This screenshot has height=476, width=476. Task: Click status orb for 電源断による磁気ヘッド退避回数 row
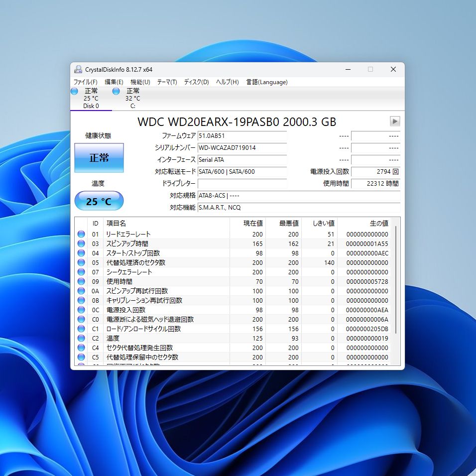coord(81,319)
